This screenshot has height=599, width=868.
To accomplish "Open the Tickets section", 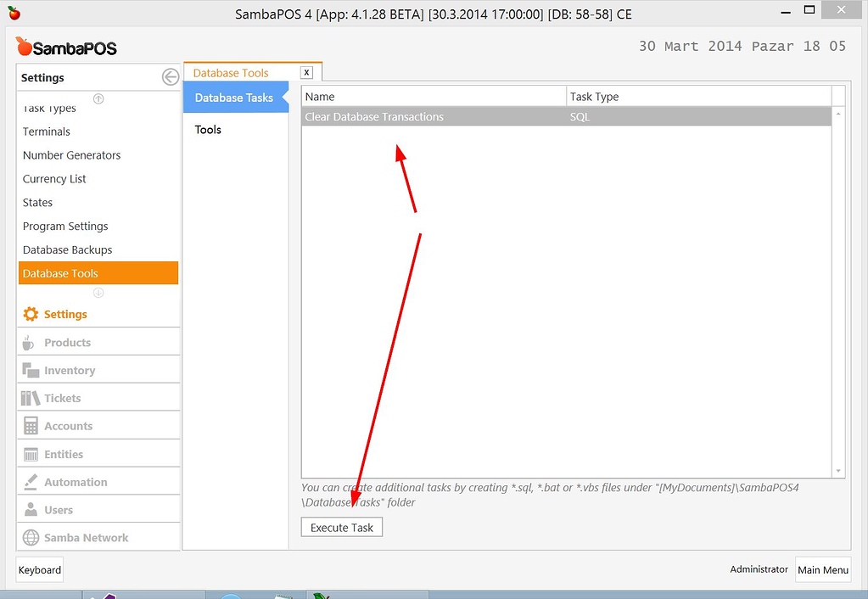I will (62, 397).
